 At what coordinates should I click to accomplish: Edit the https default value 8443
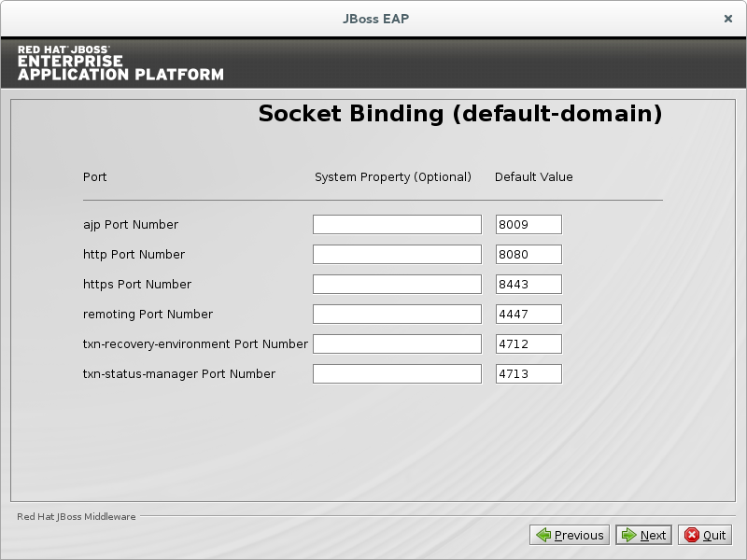(528, 284)
